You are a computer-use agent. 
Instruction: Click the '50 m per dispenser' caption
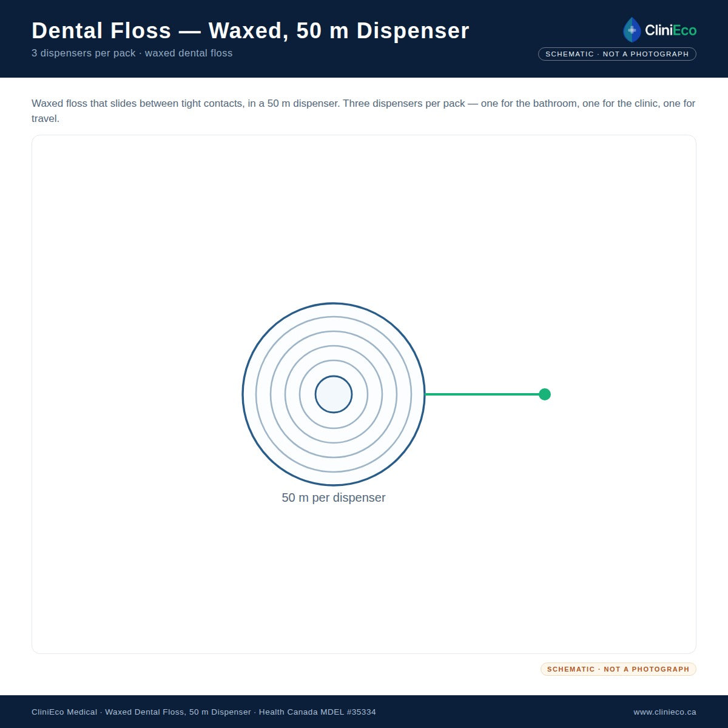pyautogui.click(x=334, y=497)
